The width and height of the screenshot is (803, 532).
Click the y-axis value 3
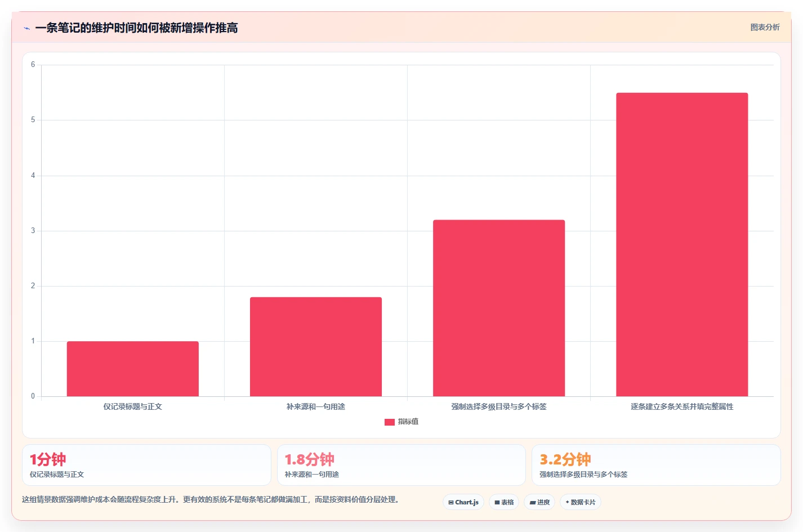tap(33, 231)
